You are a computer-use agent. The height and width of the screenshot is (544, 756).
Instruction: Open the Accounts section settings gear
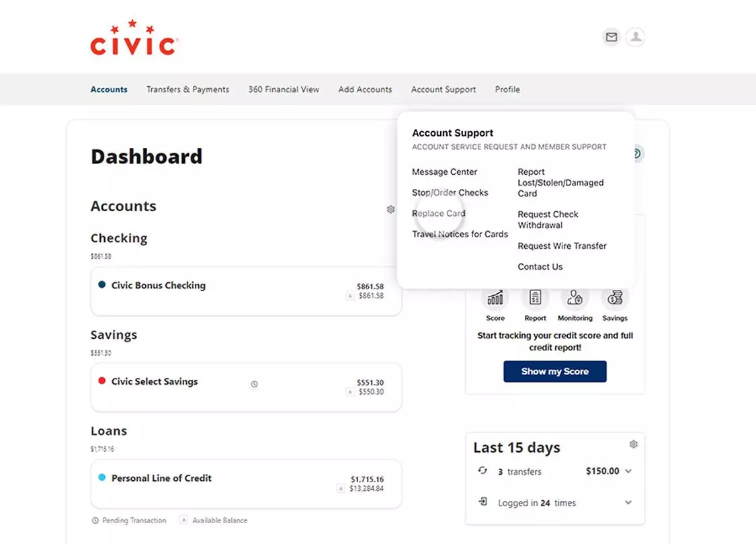pyautogui.click(x=390, y=210)
